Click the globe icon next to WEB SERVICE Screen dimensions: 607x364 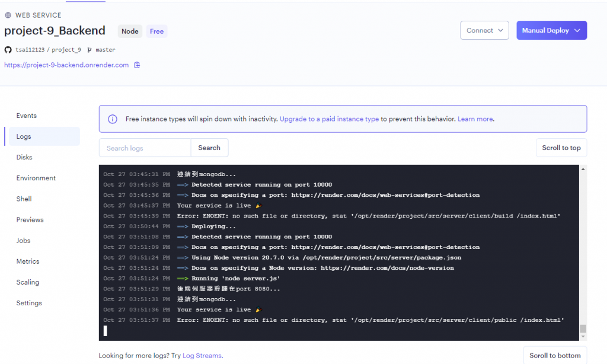[x=8, y=15]
